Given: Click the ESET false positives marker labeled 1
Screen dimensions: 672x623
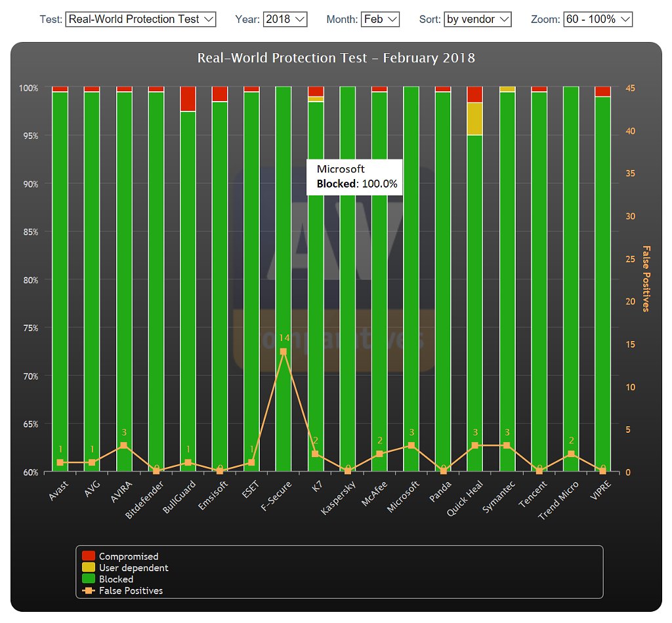Looking at the screenshot, I should point(251,462).
